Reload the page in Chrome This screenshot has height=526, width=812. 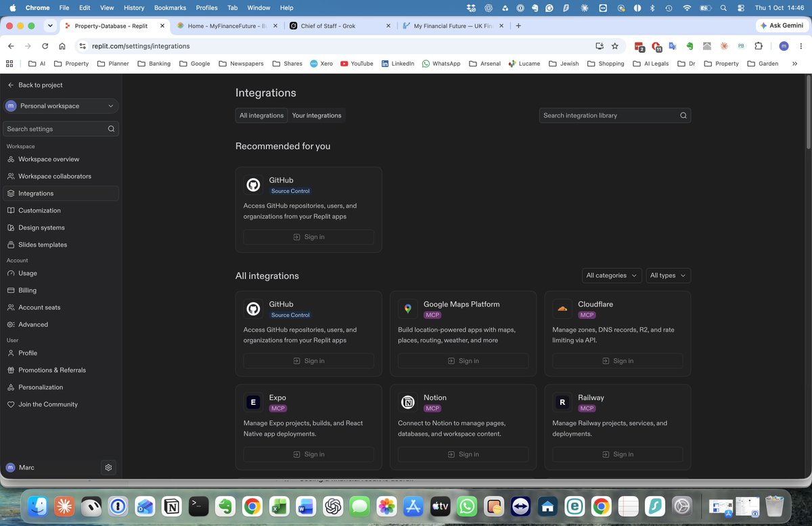45,46
